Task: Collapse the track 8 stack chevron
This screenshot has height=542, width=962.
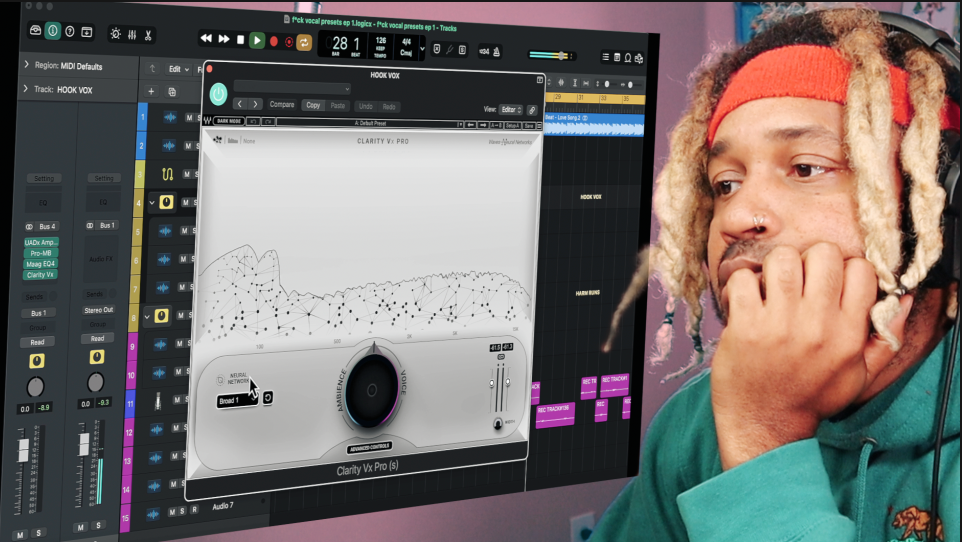Action: pos(147,317)
